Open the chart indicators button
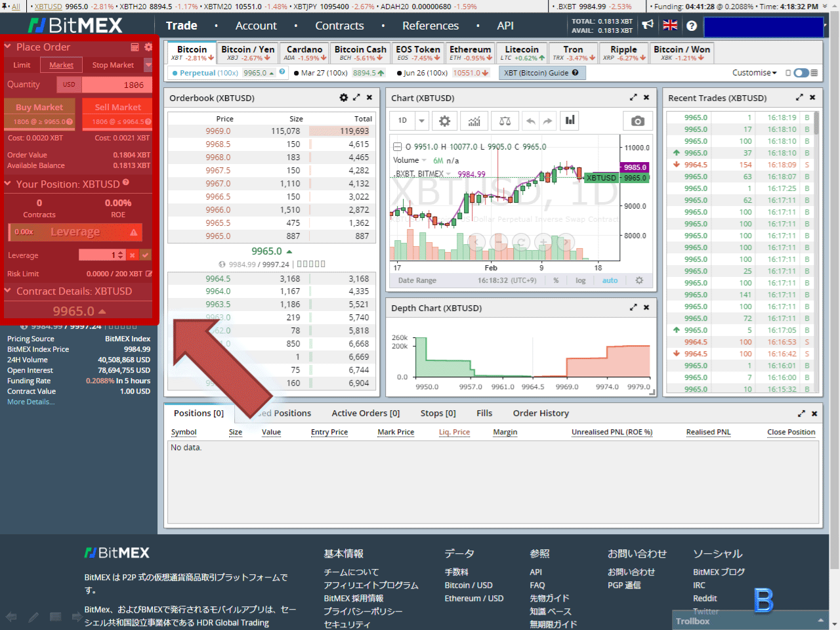840x630 pixels. click(474, 121)
